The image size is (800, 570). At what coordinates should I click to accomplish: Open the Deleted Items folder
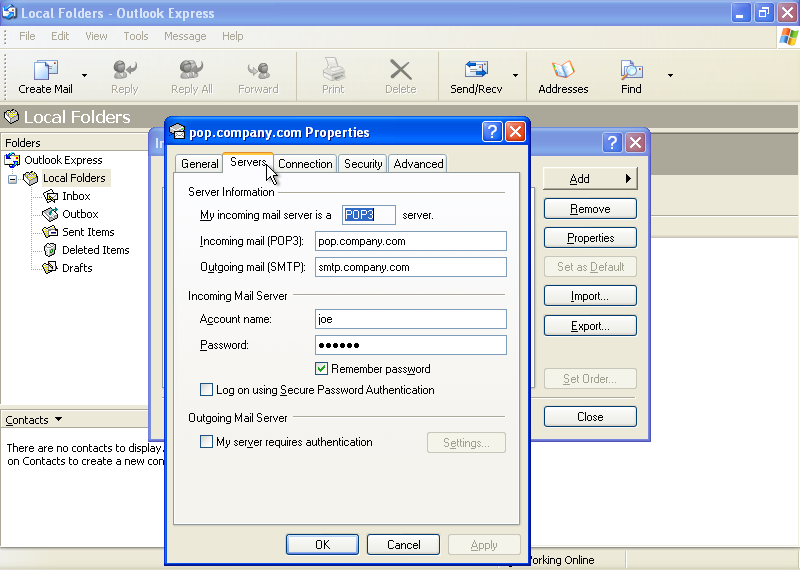(95, 250)
